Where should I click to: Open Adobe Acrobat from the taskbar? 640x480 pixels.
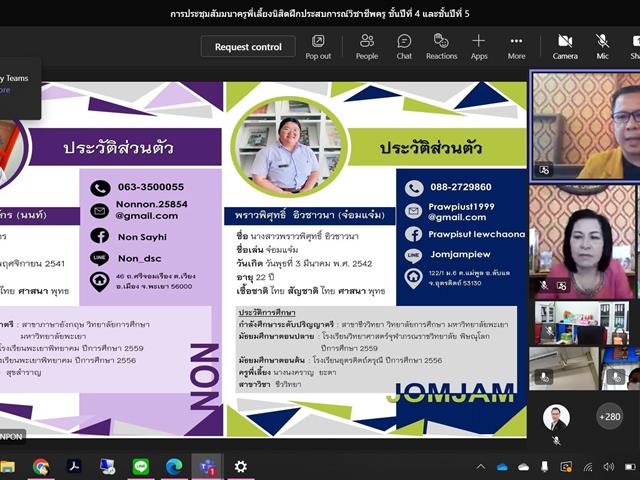point(74,467)
